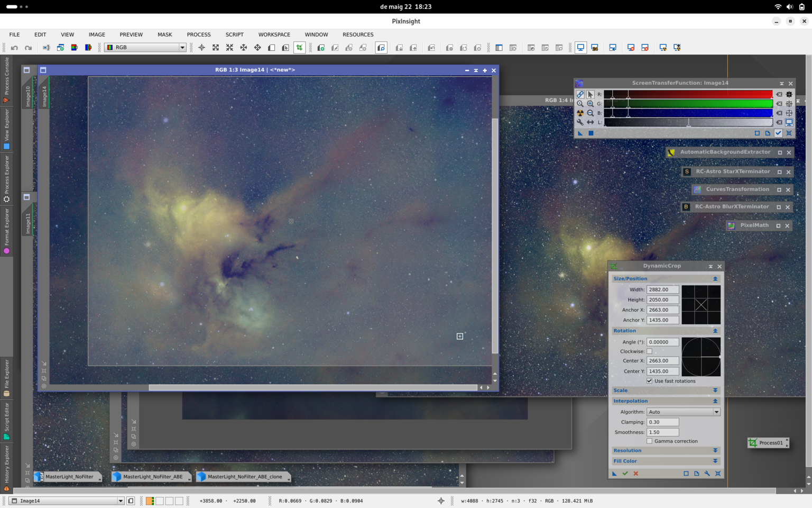Image resolution: width=812 pixels, height=508 pixels.
Task: Click the blue B channel STF slider
Action: [688, 113]
